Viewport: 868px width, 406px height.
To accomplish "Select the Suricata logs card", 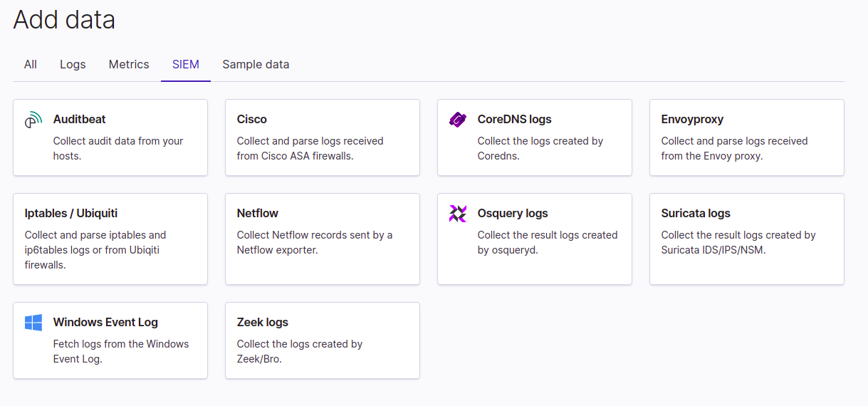I will pos(746,239).
